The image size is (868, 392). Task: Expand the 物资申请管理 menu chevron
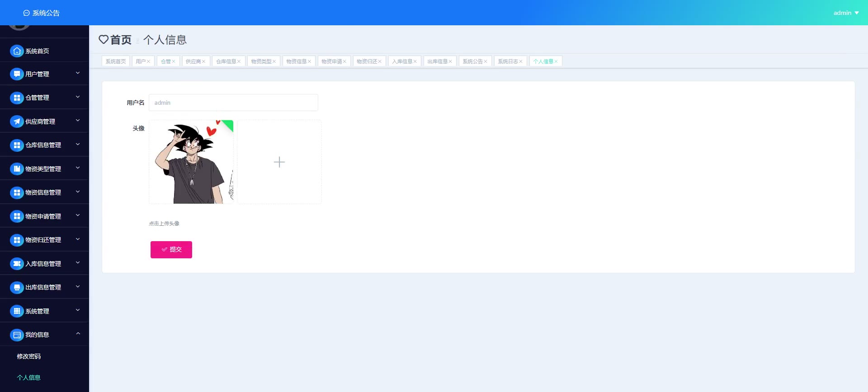(78, 215)
